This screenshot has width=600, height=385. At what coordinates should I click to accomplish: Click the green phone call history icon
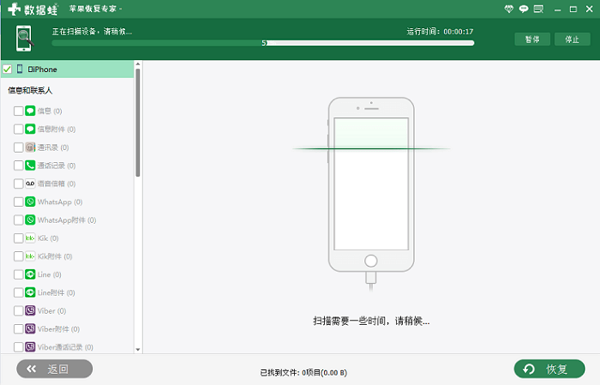[x=30, y=165]
